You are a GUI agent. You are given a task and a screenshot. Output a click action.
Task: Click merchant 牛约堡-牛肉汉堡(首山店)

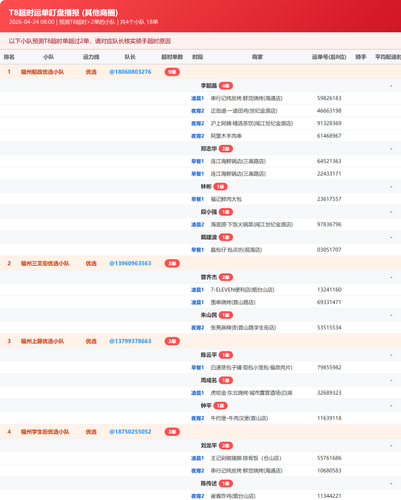239,418
